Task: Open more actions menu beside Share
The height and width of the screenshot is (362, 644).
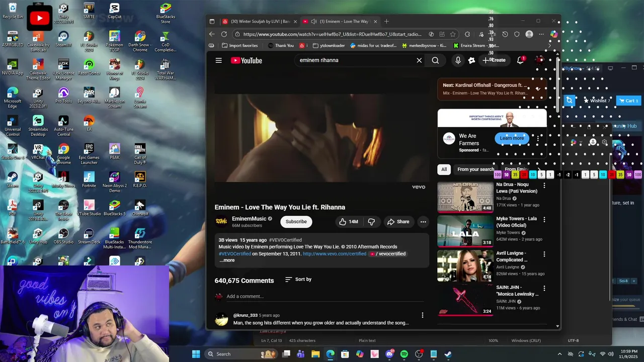Action: 423,222
